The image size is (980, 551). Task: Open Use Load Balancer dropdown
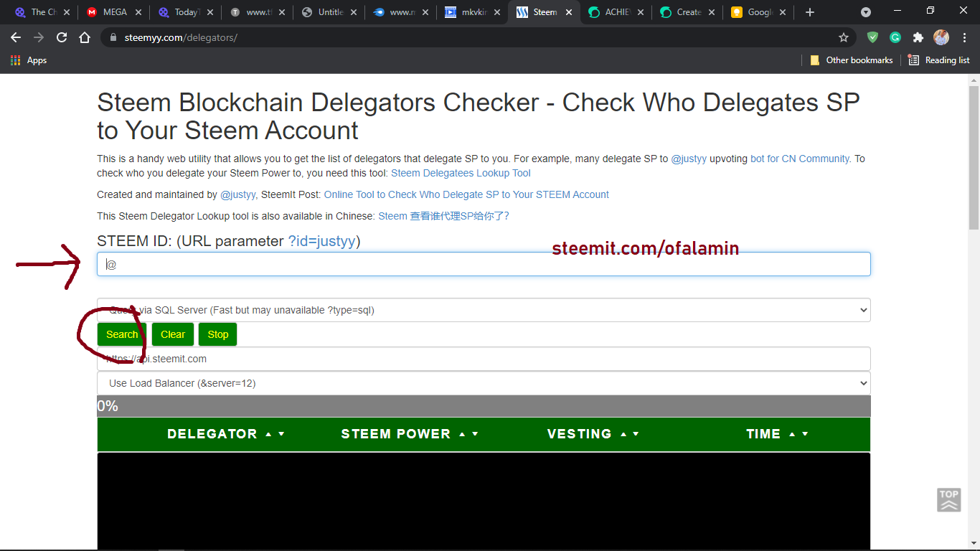[484, 383]
